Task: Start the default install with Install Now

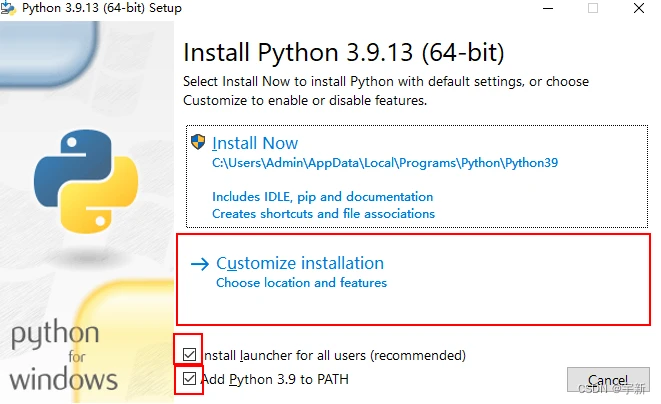Action: click(x=255, y=143)
